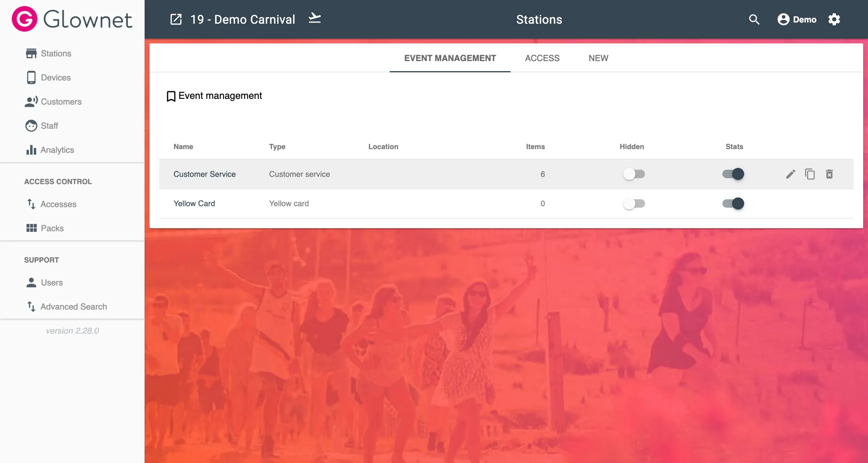The image size is (868, 463).
Task: Select the Customer Service name cell
Action: [x=205, y=174]
